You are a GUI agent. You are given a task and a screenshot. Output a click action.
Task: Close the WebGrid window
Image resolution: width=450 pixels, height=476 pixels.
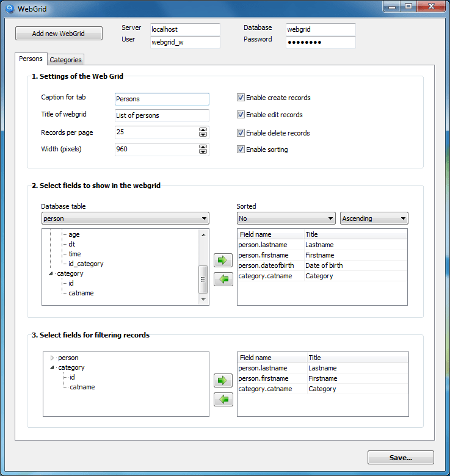pos(431,6)
